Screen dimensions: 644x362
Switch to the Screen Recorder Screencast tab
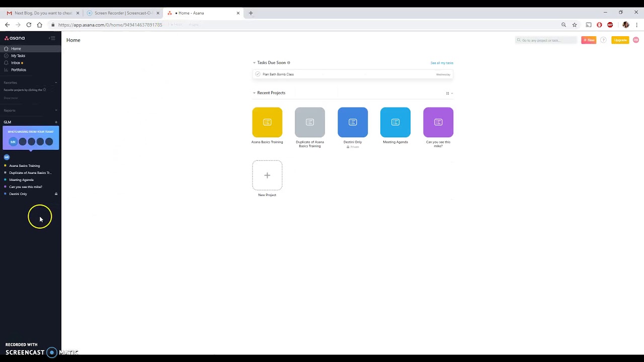coord(123,13)
